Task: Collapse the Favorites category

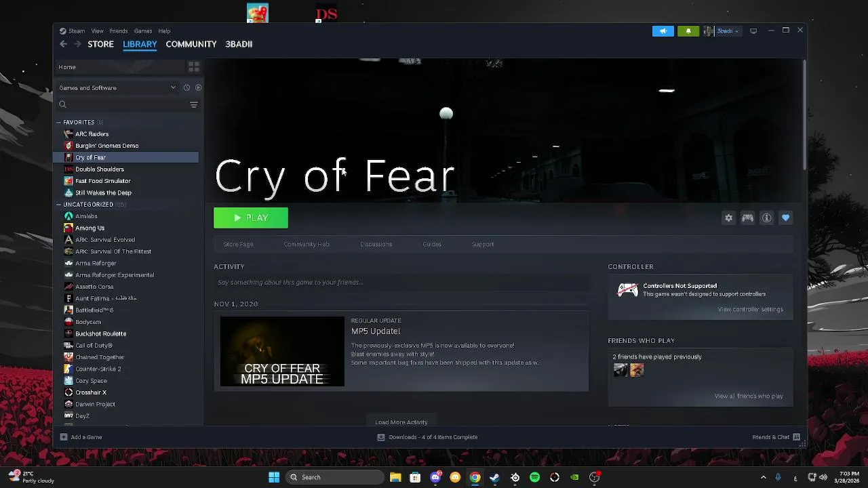Action: point(59,123)
